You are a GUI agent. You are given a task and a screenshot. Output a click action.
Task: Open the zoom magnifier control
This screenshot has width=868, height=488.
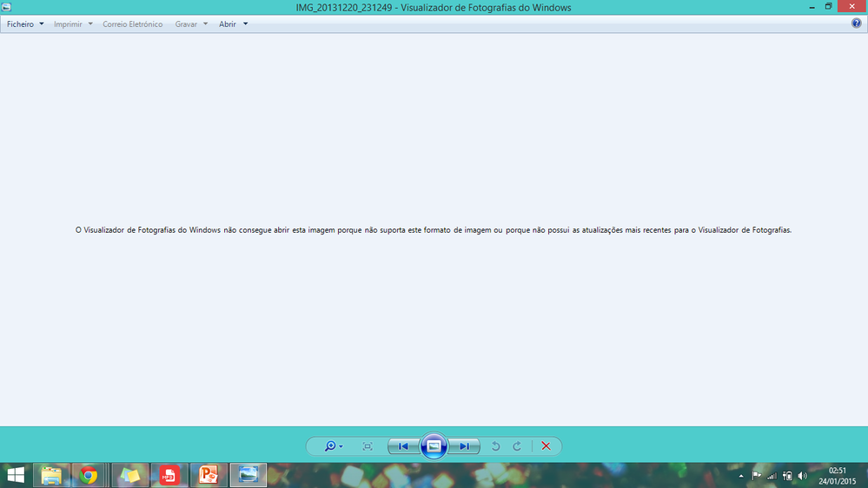coord(332,446)
